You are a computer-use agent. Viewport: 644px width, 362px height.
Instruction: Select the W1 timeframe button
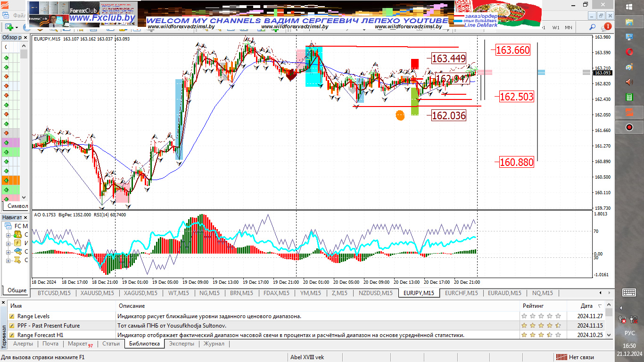[556, 27]
